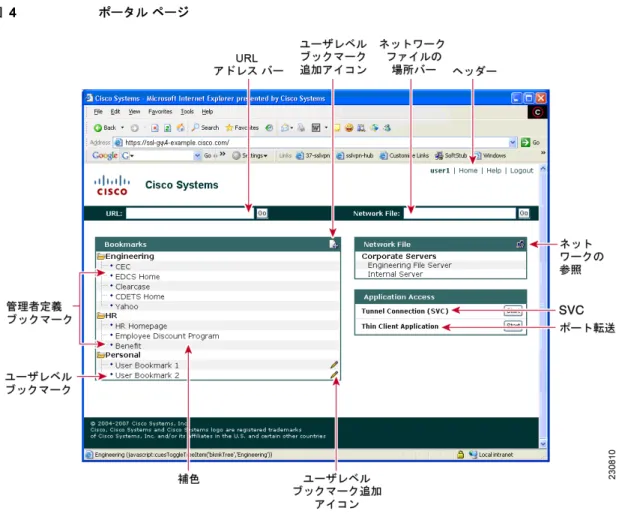The height and width of the screenshot is (517, 619).
Task: Click the Stop icon in the browser toolbar
Action: (x=155, y=128)
